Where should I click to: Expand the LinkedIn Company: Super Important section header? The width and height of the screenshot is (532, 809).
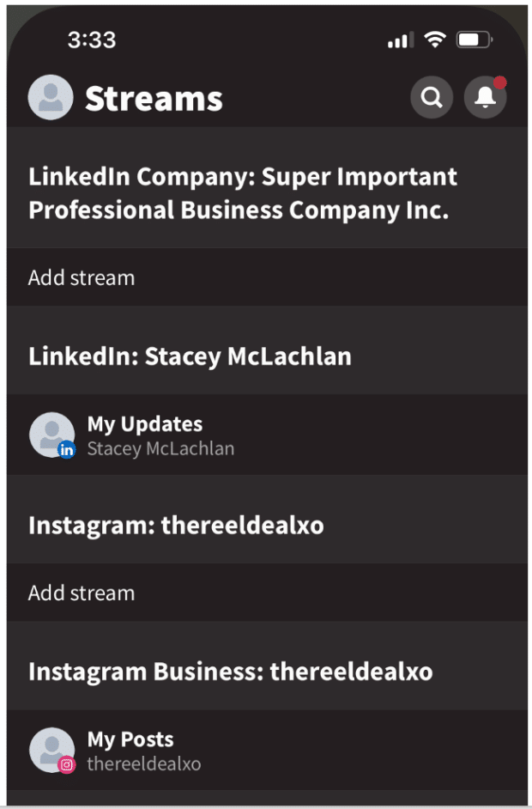tap(243, 193)
